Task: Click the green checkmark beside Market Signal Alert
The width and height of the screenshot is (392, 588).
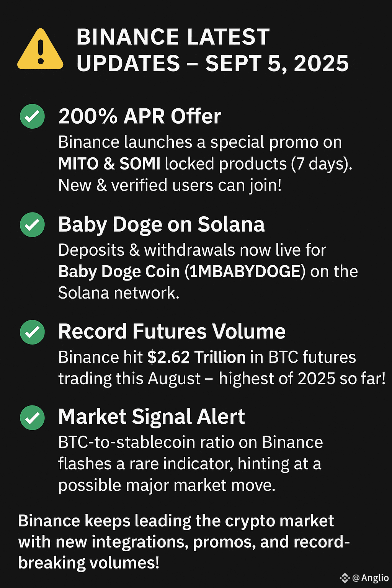Action: pyautogui.click(x=32, y=417)
